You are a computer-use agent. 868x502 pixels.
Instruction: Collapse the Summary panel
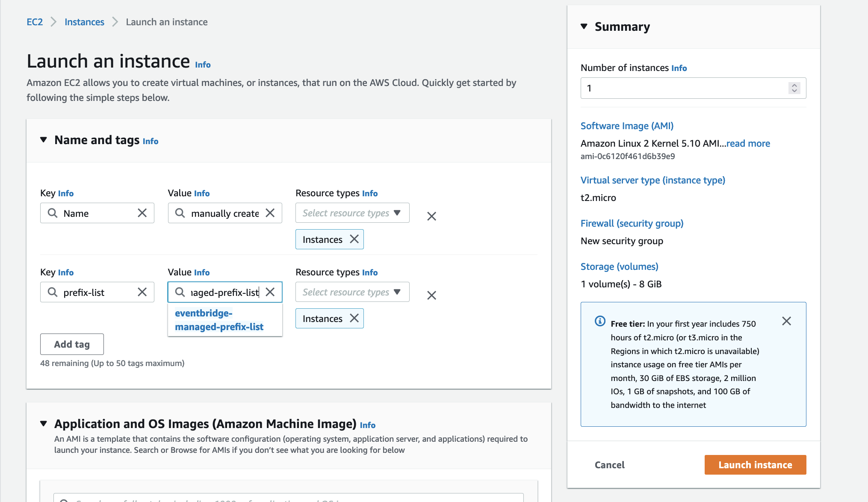tap(584, 27)
